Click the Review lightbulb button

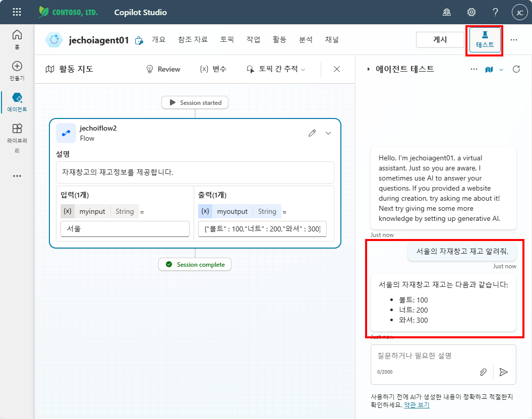point(163,69)
